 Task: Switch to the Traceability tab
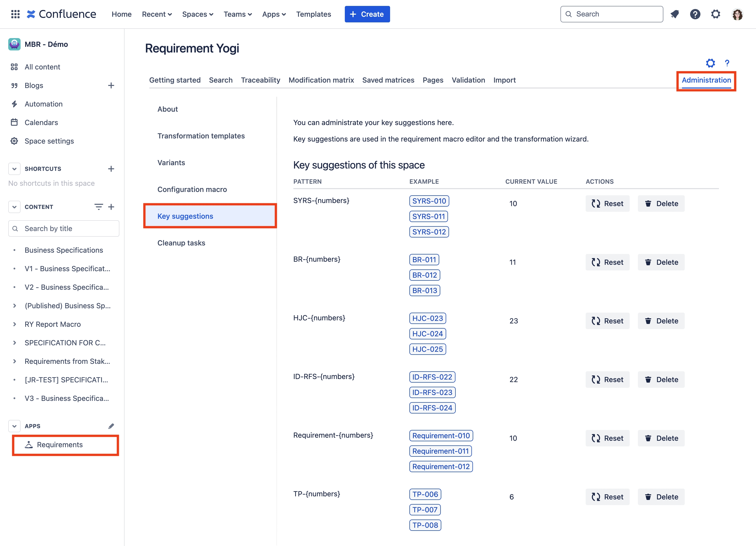coord(260,80)
